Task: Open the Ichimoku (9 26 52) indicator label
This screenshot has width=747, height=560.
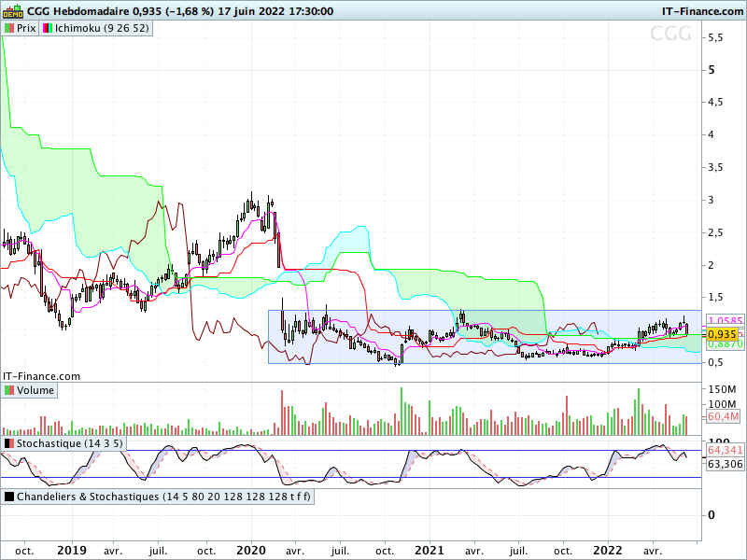Action: (x=102, y=28)
